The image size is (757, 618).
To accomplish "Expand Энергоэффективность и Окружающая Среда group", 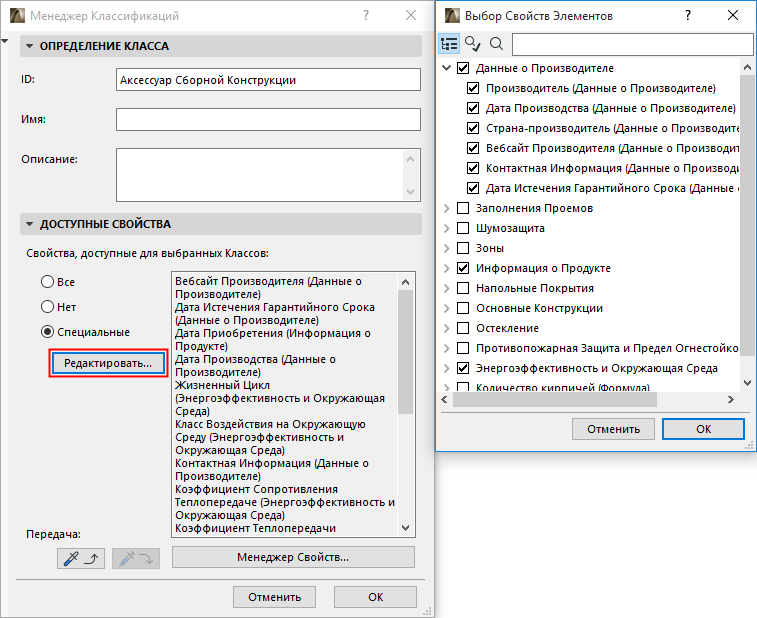I will tap(447, 368).
